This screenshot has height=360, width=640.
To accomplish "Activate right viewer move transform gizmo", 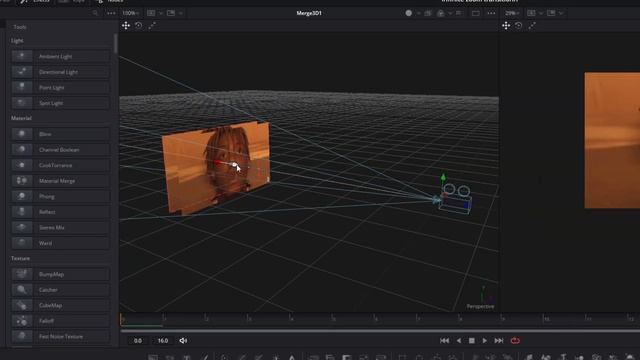I will pos(506,26).
